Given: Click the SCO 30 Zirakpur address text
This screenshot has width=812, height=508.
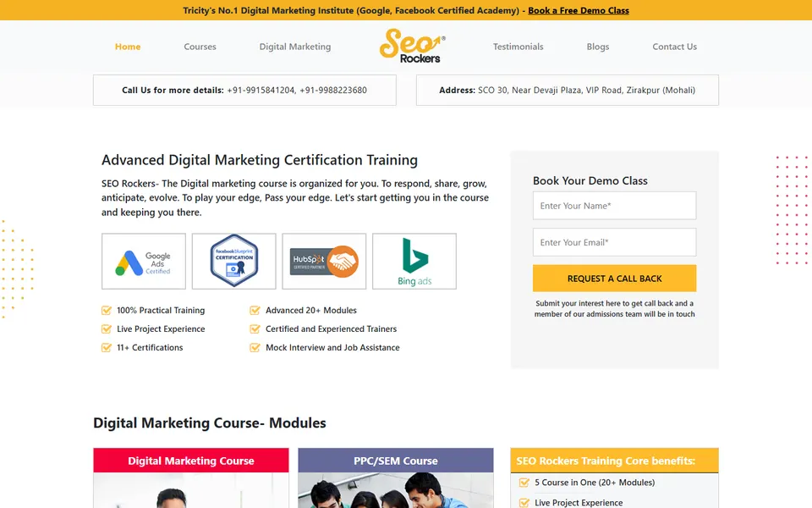Looking at the screenshot, I should 586,91.
